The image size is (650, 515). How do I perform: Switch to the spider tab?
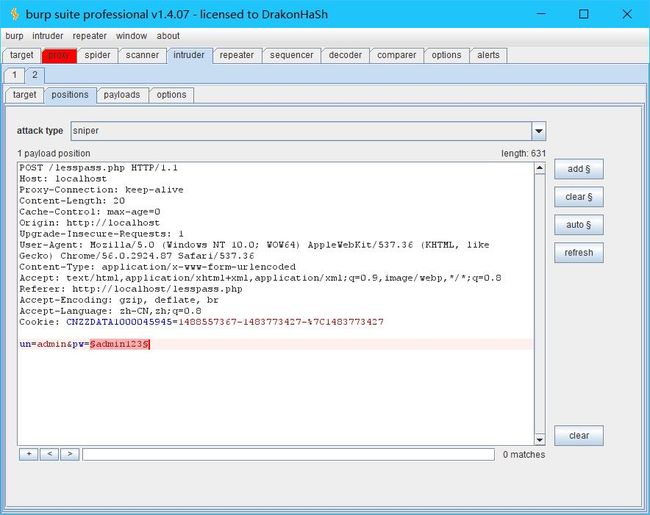pyautogui.click(x=97, y=55)
